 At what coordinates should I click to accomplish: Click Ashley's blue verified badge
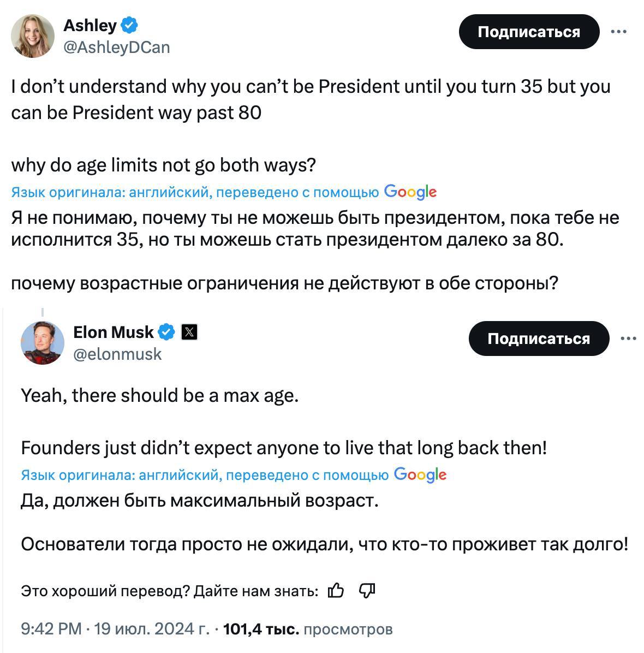pyautogui.click(x=129, y=25)
